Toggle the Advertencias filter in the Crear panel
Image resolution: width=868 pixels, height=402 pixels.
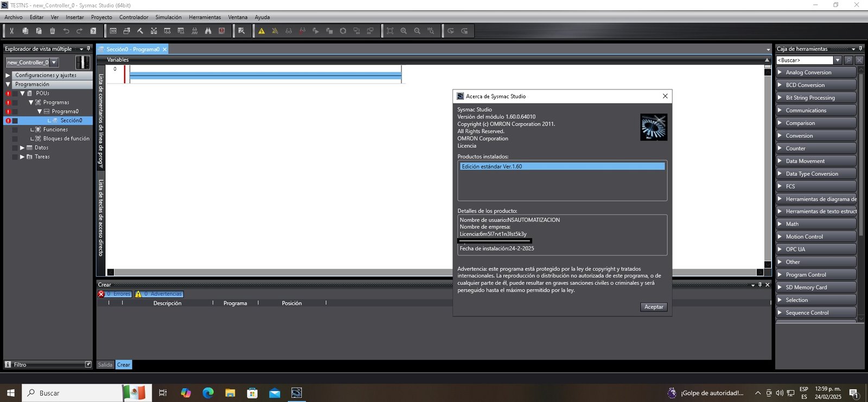pos(159,294)
